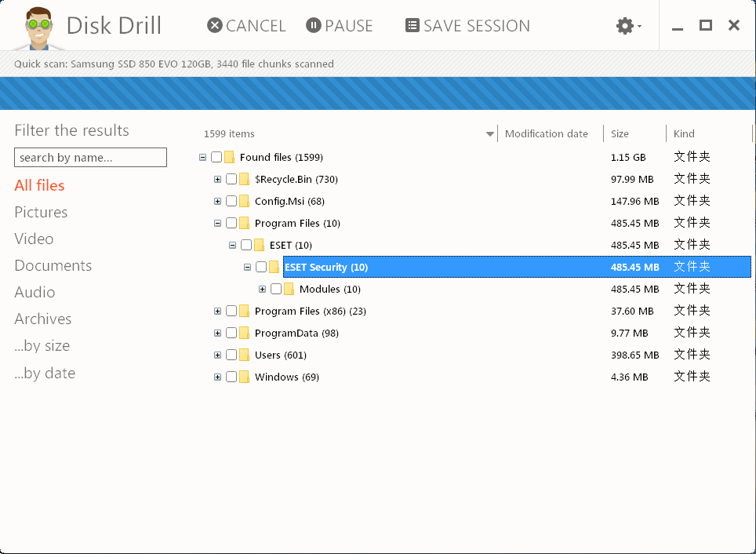The width and height of the screenshot is (756, 554).
Task: Click the 147.96 MB size value
Action: pyautogui.click(x=634, y=201)
